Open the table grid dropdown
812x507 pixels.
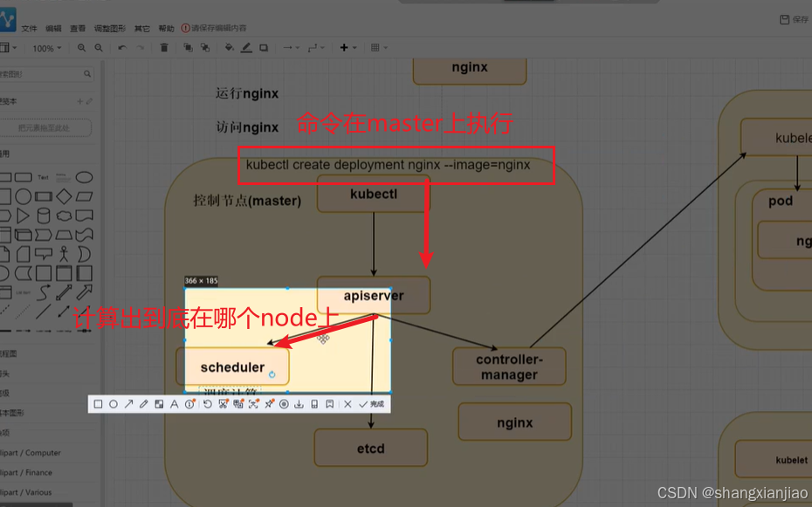pyautogui.click(x=379, y=48)
